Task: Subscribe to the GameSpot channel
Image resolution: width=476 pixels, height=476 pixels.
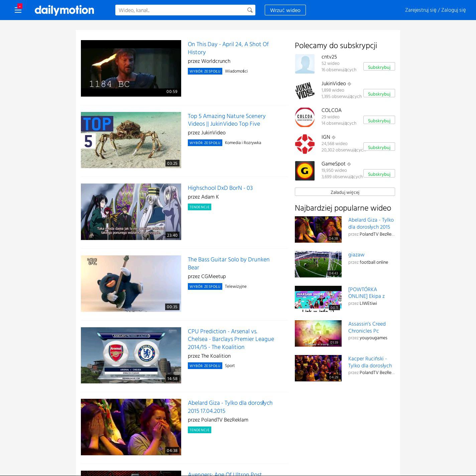Action: coord(379,174)
